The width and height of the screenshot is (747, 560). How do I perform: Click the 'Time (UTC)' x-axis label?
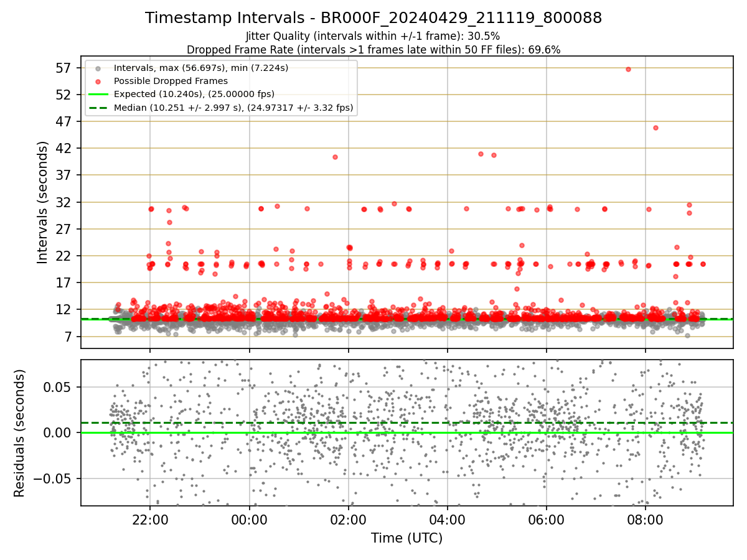click(x=407, y=538)
